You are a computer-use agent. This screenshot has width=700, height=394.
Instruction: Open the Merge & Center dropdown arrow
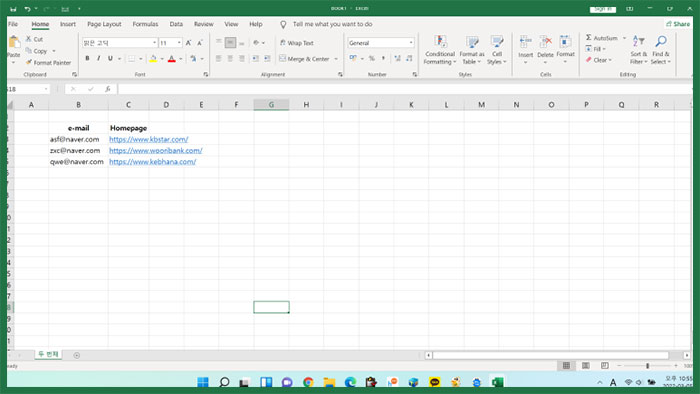(x=336, y=59)
